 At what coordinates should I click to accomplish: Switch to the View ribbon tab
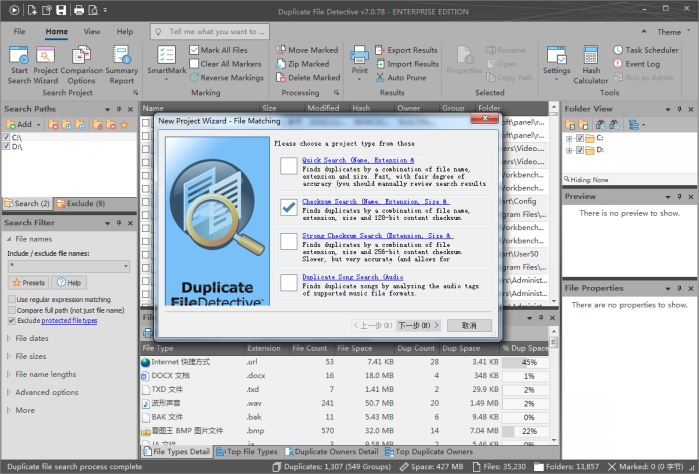tap(92, 32)
